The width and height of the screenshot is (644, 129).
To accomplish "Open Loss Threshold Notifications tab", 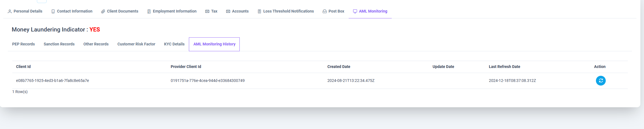I will (286, 11).
